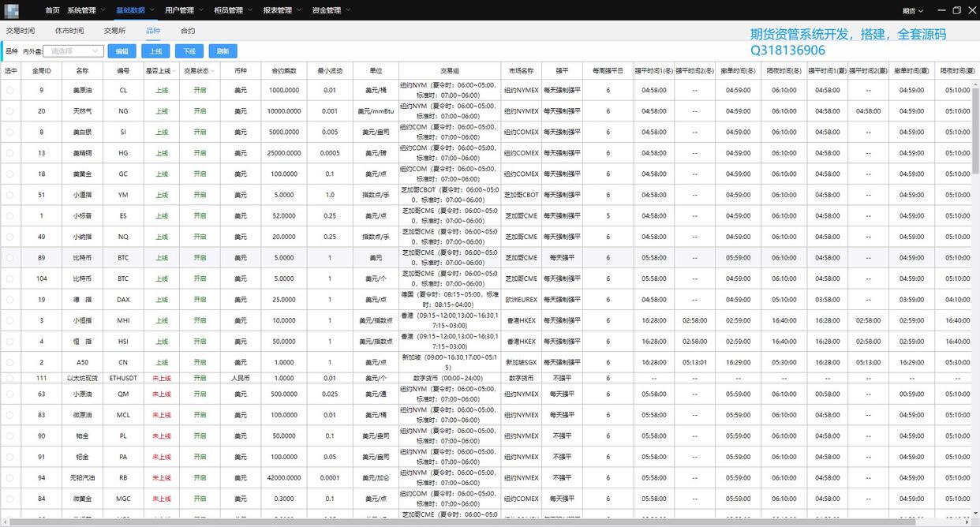The width and height of the screenshot is (980, 527).
Task: Select the radio button for 小标普 row
Action: pos(10,215)
